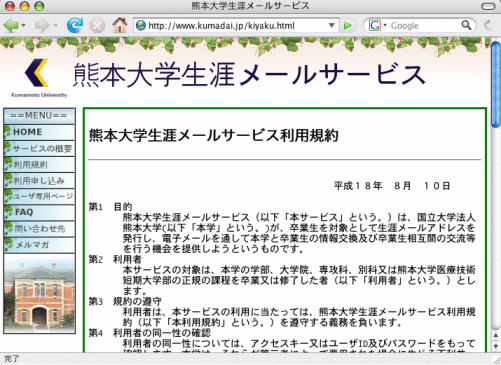Click the globe site icon in address bar
501x365 pixels.
[x=141, y=25]
